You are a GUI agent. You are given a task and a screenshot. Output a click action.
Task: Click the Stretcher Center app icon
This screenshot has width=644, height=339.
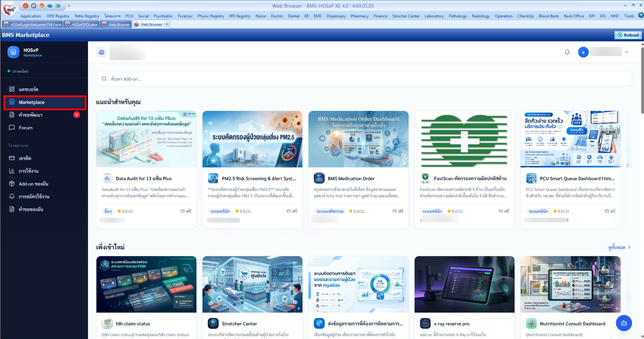(213, 324)
